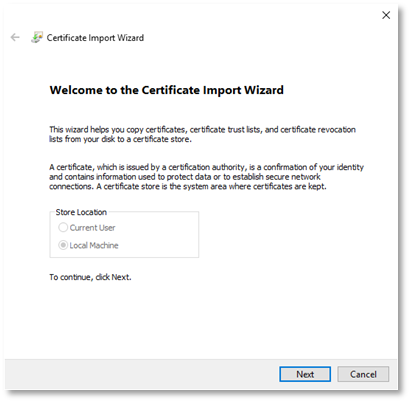Select the Local Machine radio button
Image resolution: width=410 pixels, height=402 pixels.
pos(63,245)
